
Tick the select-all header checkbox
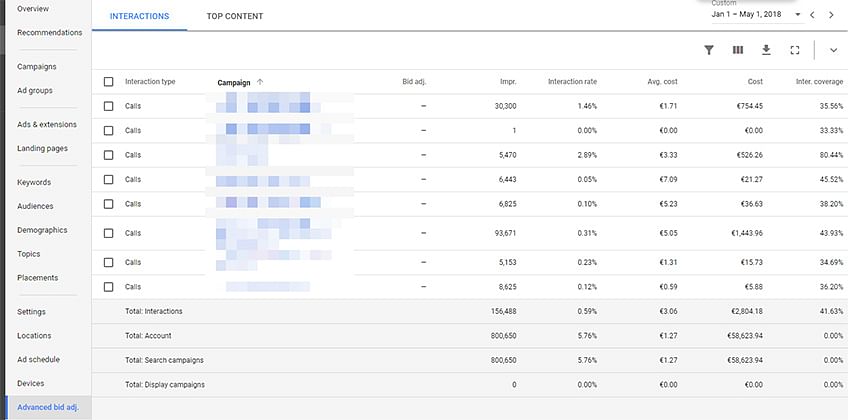[109, 82]
